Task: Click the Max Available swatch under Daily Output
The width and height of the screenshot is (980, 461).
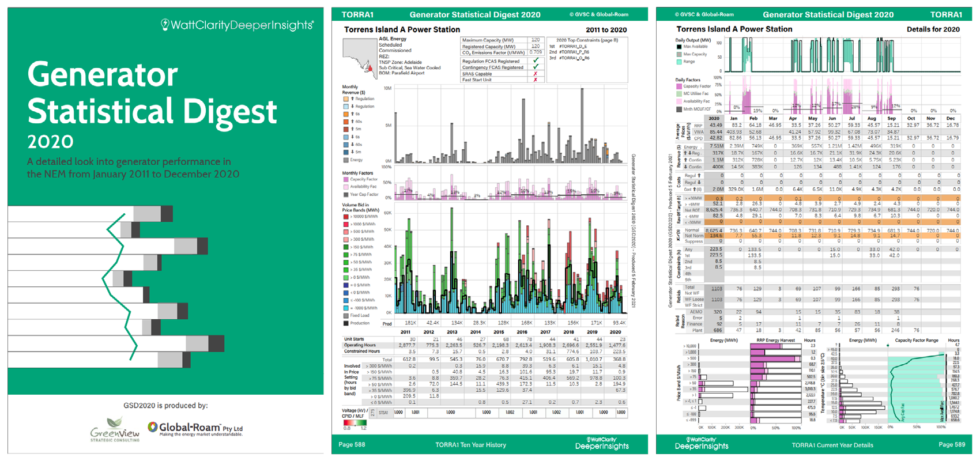Action: [x=679, y=47]
